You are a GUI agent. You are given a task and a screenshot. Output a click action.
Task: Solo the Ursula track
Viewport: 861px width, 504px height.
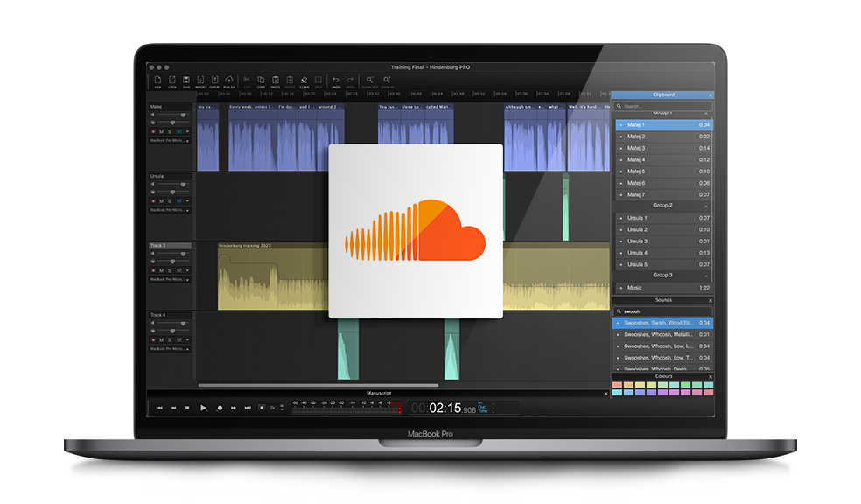[170, 201]
